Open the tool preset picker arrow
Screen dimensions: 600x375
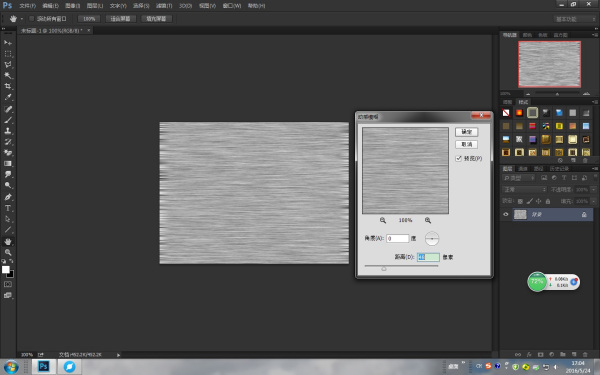[22, 19]
